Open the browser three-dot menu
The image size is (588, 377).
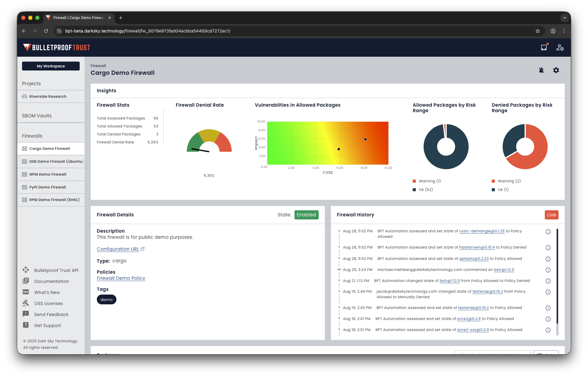(x=564, y=31)
